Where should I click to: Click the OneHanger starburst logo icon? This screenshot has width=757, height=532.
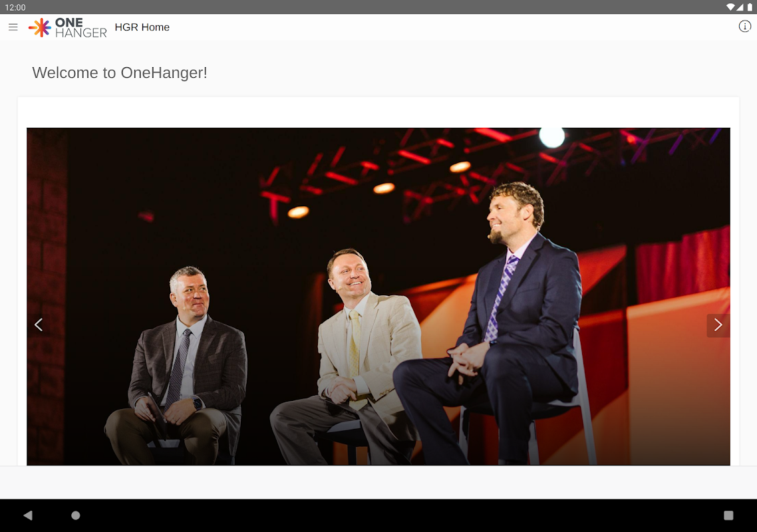pyautogui.click(x=40, y=27)
